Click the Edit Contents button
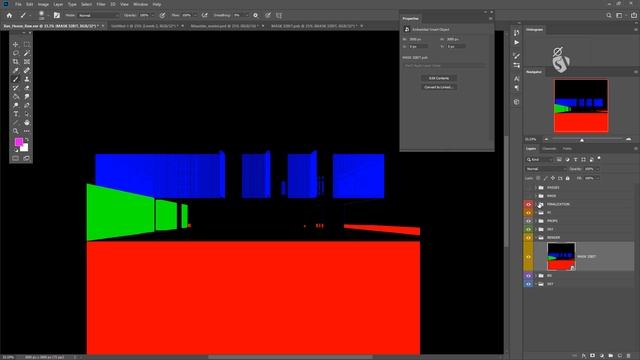The image size is (640, 360). [x=439, y=78]
